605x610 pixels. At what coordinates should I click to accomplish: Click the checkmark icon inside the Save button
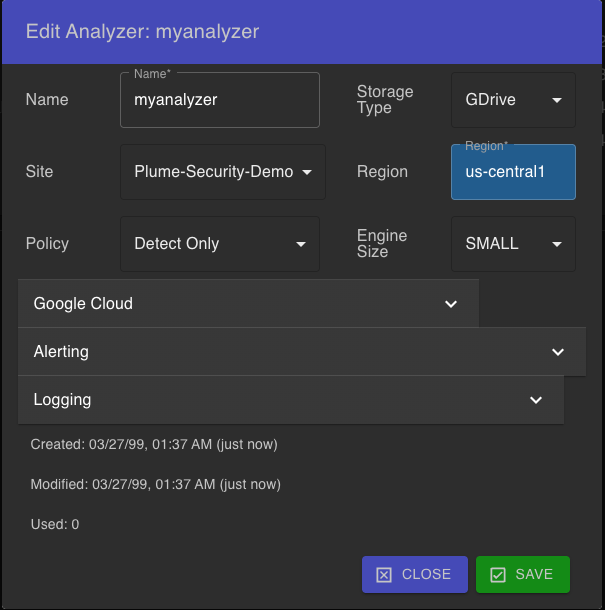[x=498, y=575]
